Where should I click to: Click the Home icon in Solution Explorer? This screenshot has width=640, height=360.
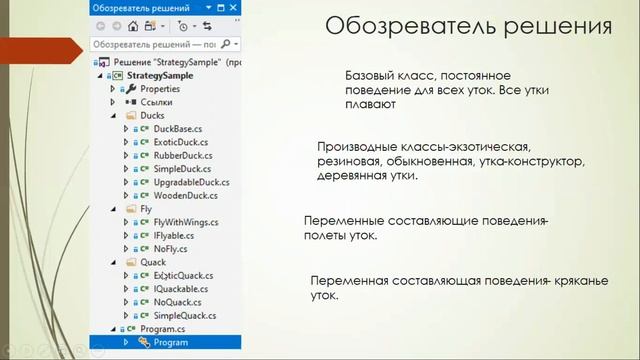(133, 27)
